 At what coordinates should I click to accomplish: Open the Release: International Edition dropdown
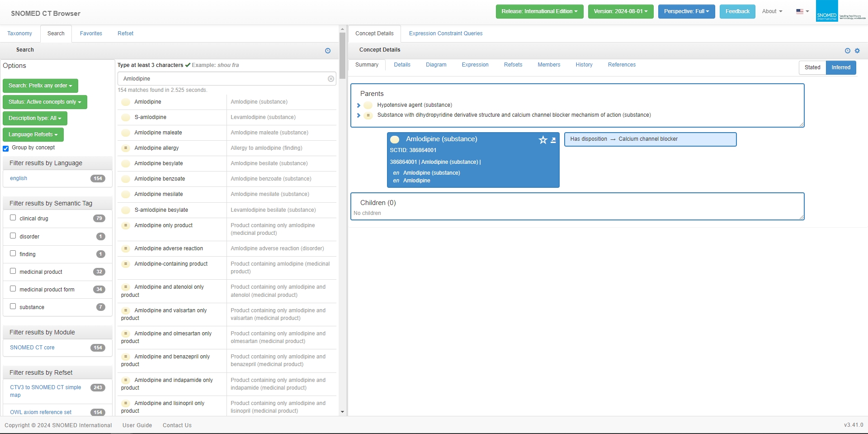[539, 11]
